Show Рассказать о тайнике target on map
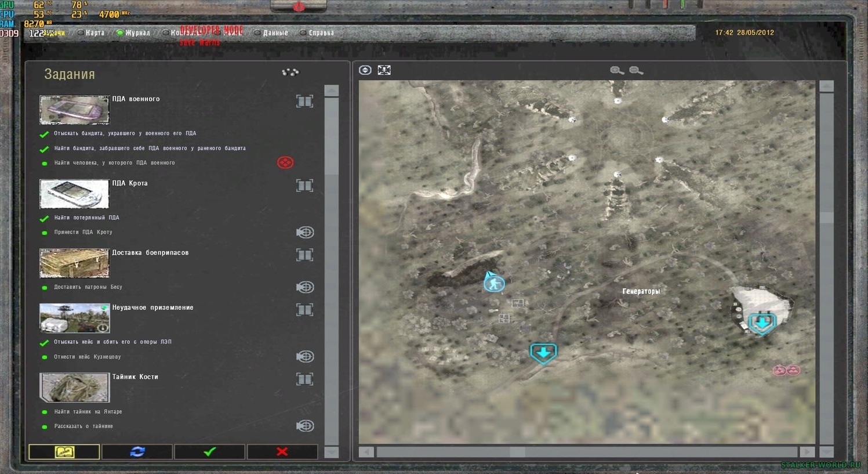Image resolution: width=868 pixels, height=474 pixels. click(x=305, y=426)
